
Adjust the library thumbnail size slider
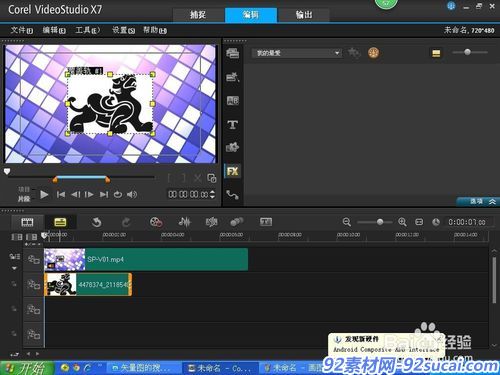[467, 52]
